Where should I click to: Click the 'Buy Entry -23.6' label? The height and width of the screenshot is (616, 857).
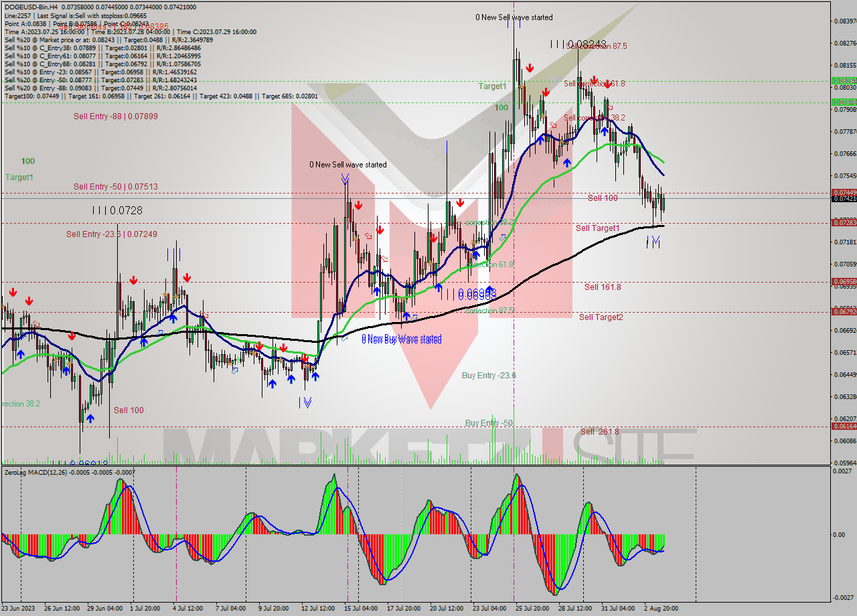tap(489, 376)
